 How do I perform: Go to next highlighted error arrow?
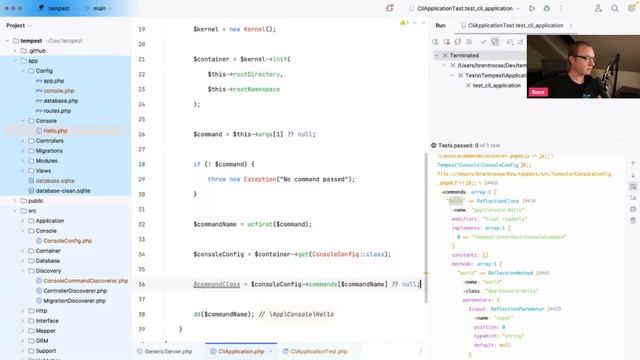click(423, 23)
